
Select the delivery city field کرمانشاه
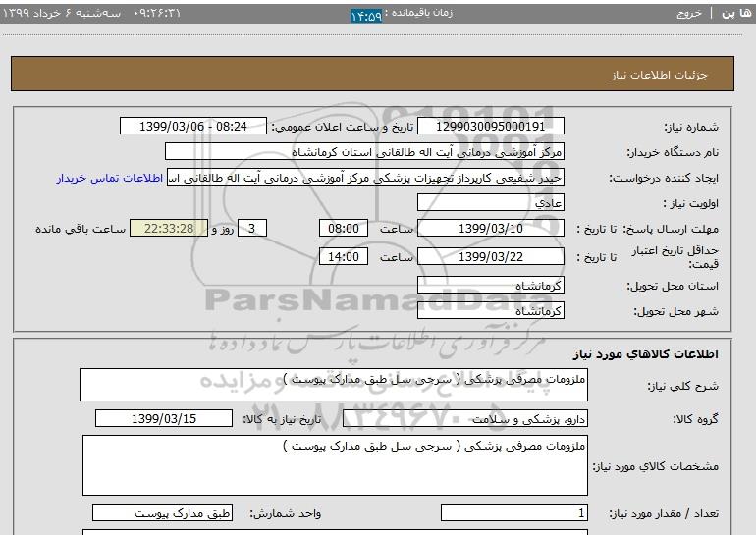point(490,311)
